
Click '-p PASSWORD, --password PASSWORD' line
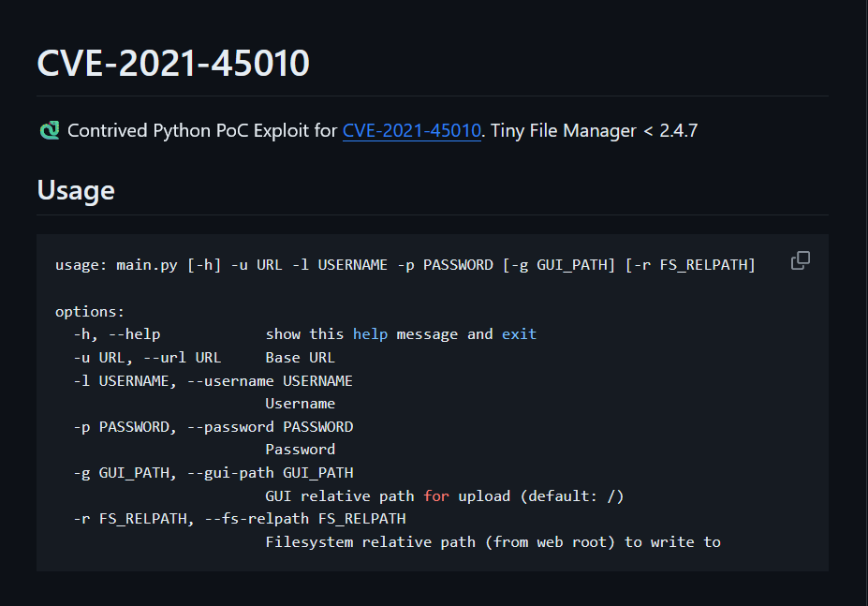tap(213, 427)
